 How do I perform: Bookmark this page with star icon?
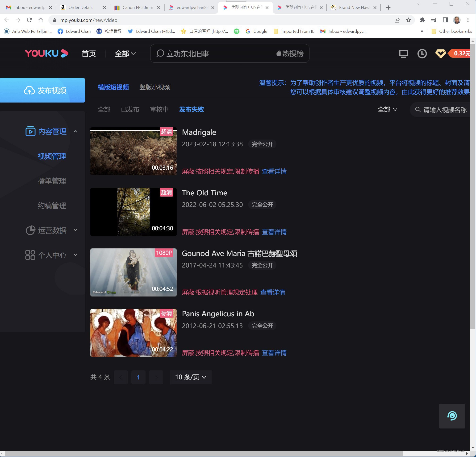pyautogui.click(x=409, y=20)
